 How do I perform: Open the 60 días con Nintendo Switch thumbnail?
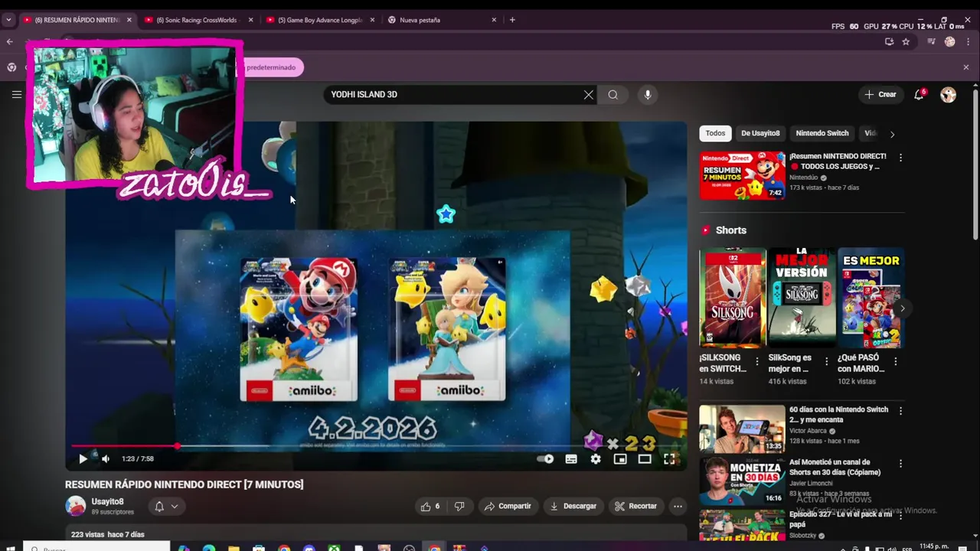[742, 429]
